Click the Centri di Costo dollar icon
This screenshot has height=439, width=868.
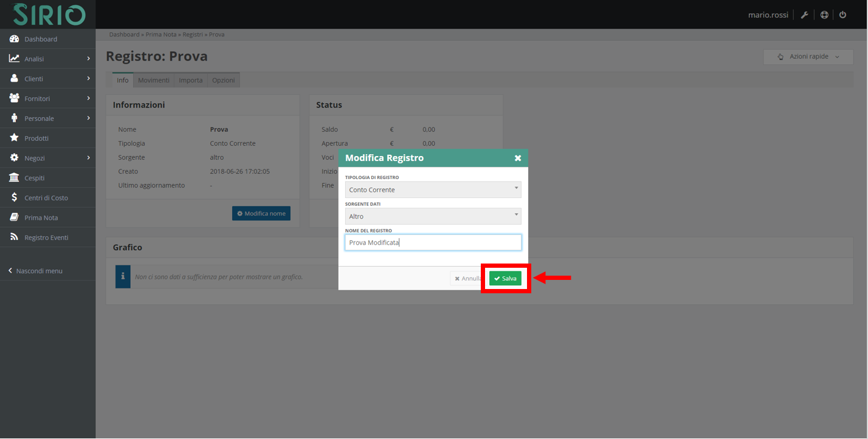click(14, 197)
